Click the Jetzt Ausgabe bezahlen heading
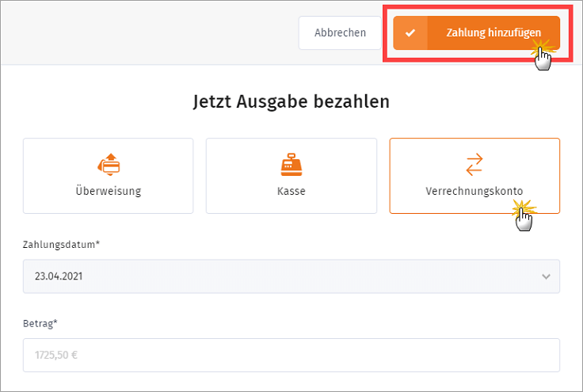The width and height of the screenshot is (583, 392). 291,101
